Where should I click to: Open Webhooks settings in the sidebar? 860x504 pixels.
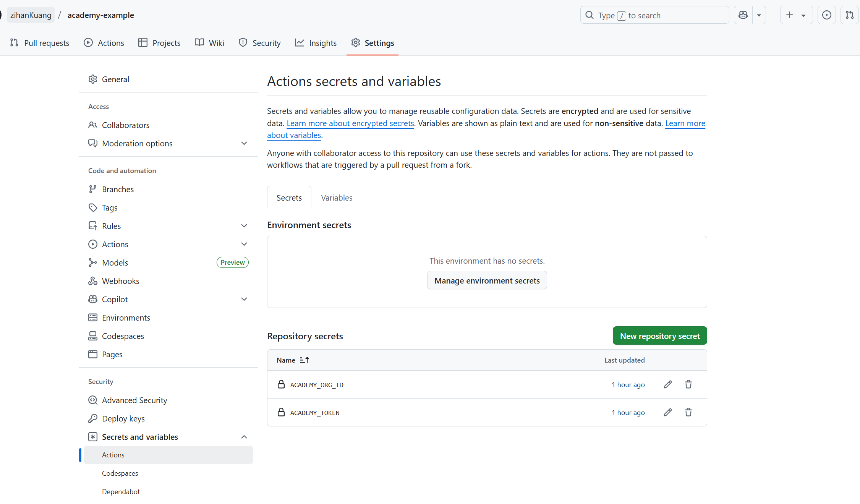tap(120, 281)
